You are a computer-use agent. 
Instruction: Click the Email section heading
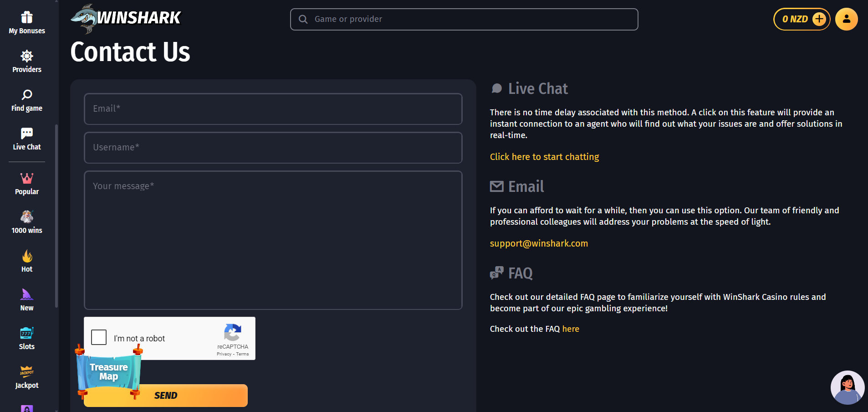(526, 186)
